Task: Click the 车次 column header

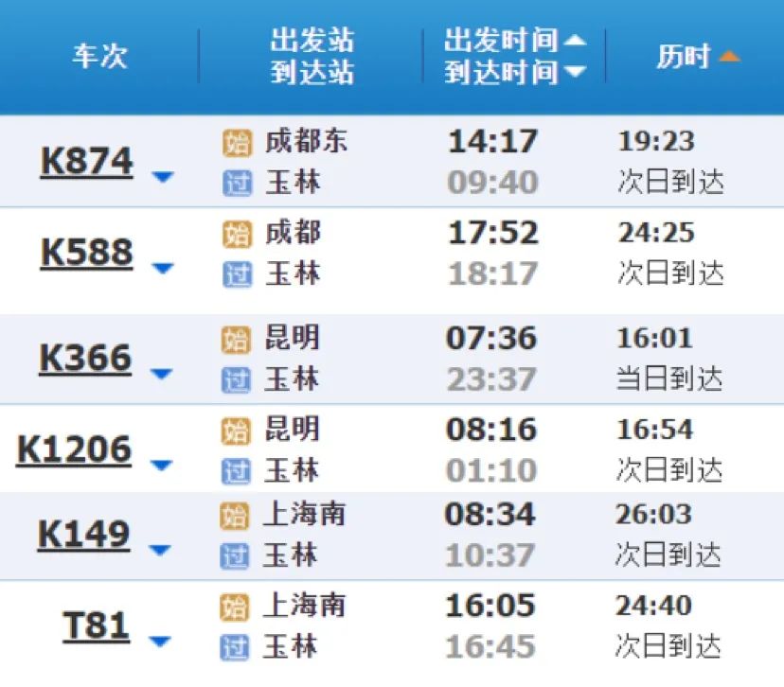Action: 99,57
